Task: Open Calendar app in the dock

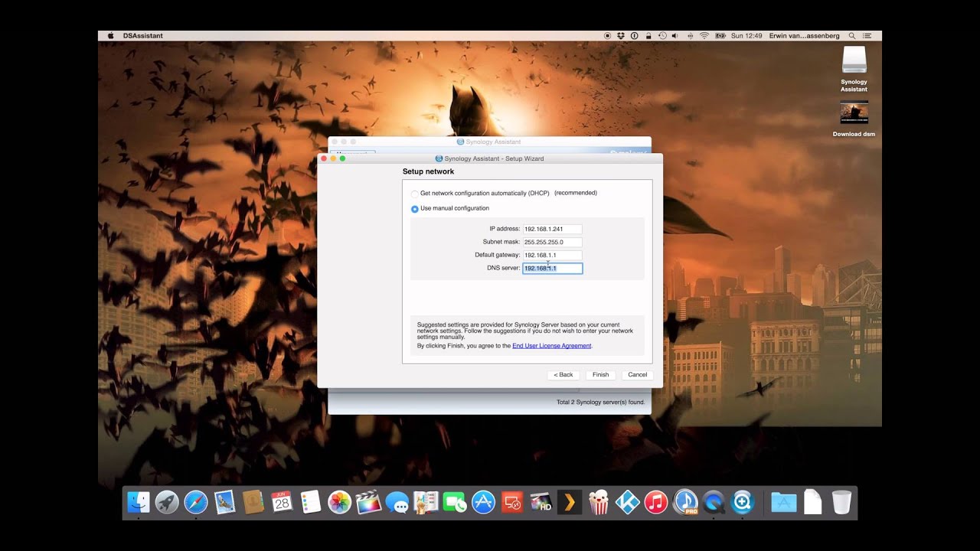Action: click(282, 502)
